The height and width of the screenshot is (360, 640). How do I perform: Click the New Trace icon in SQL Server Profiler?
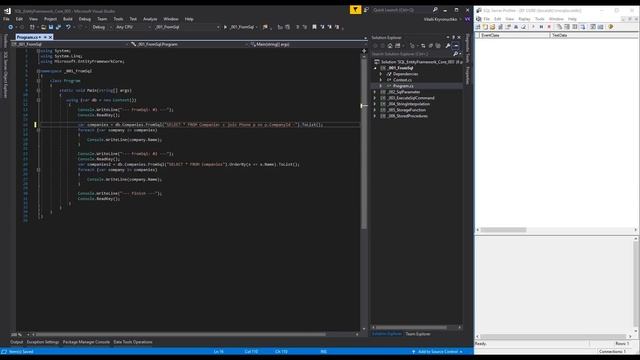click(478, 27)
